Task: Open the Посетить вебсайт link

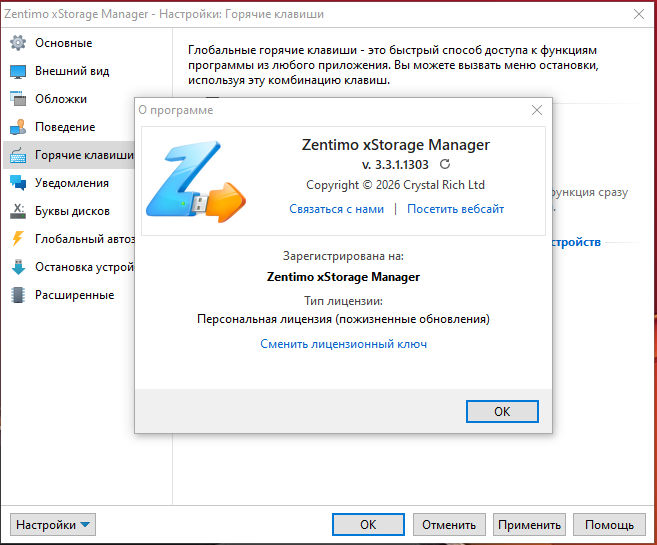Action: pos(455,209)
